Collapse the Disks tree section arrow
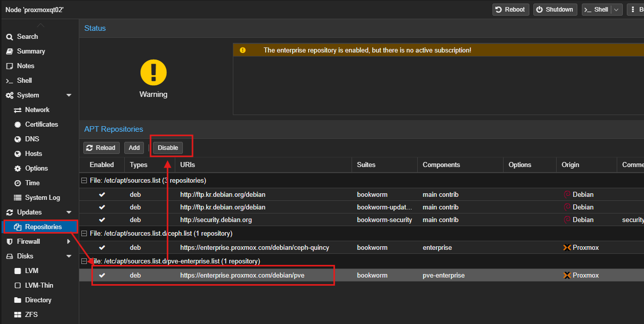This screenshot has height=324, width=644. pos(69,256)
